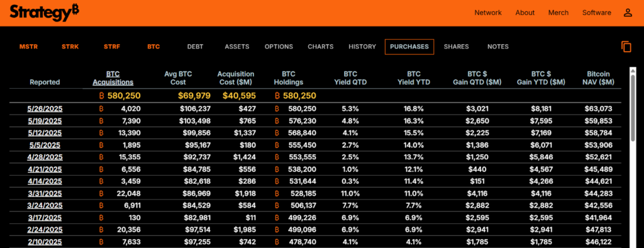Open the 3/17/2025 report link
This screenshot has height=248, width=644.
pyautogui.click(x=45, y=218)
